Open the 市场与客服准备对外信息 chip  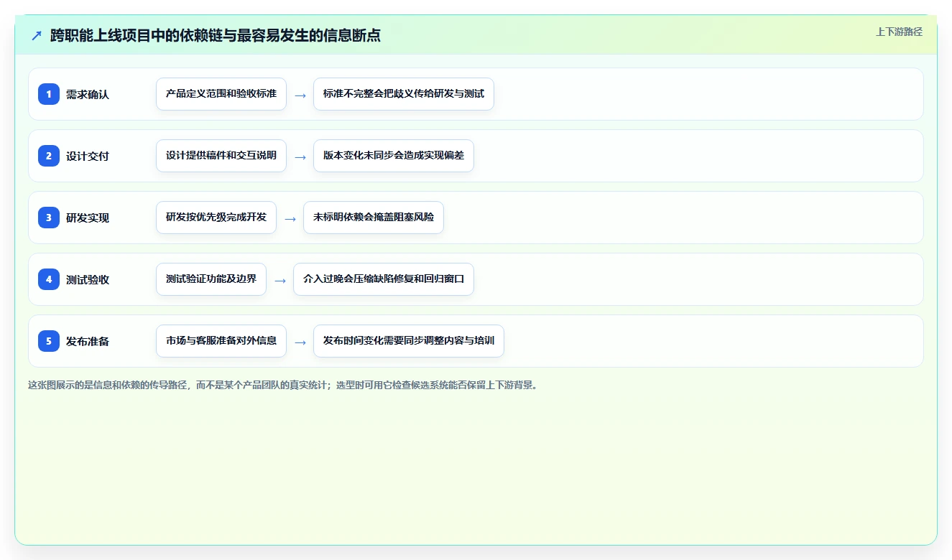[221, 341]
